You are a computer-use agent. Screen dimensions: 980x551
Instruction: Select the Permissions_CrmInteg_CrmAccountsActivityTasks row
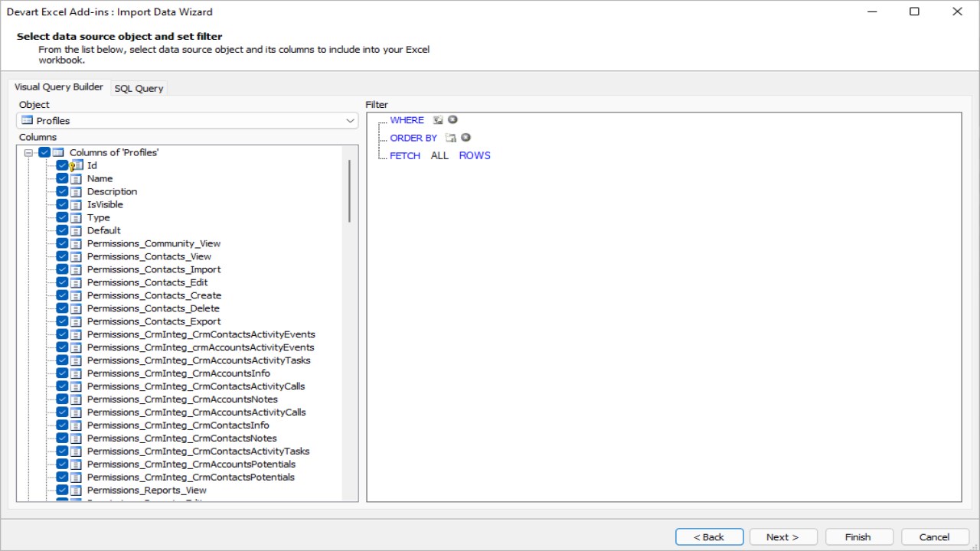point(199,360)
